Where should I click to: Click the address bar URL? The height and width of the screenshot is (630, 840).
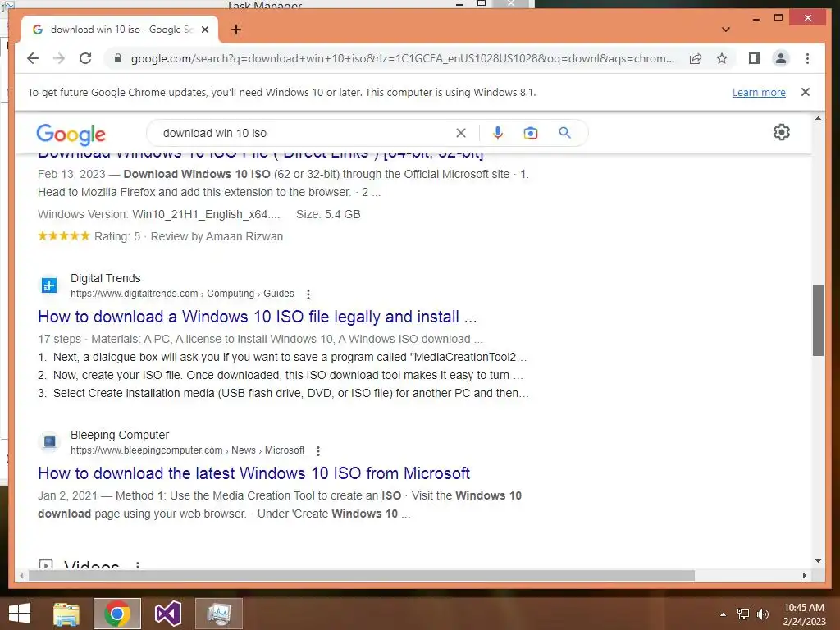point(403,58)
